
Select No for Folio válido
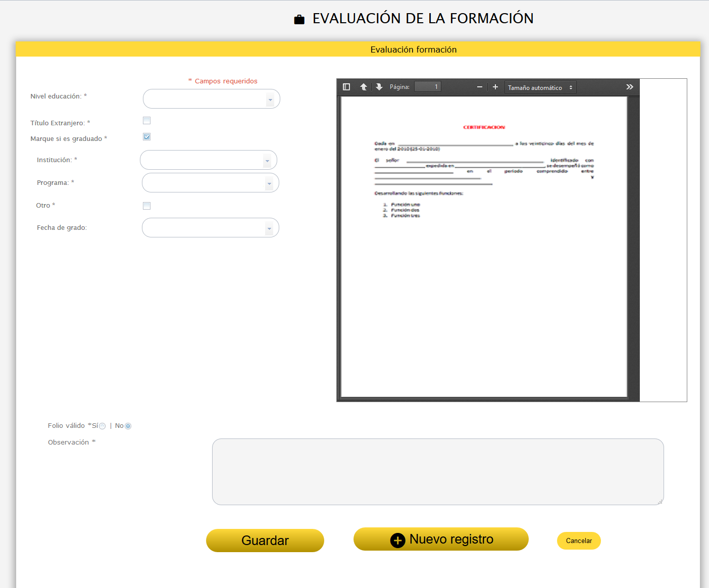128,426
